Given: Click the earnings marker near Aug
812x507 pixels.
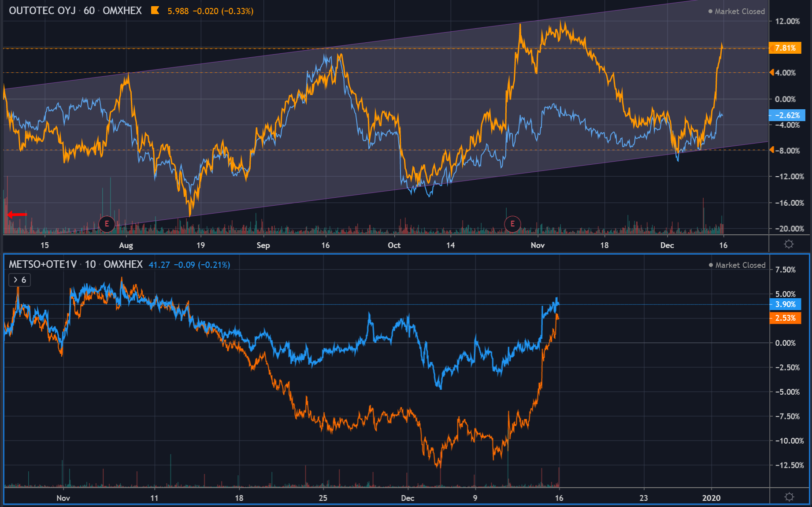Looking at the screenshot, I should coord(107,224).
